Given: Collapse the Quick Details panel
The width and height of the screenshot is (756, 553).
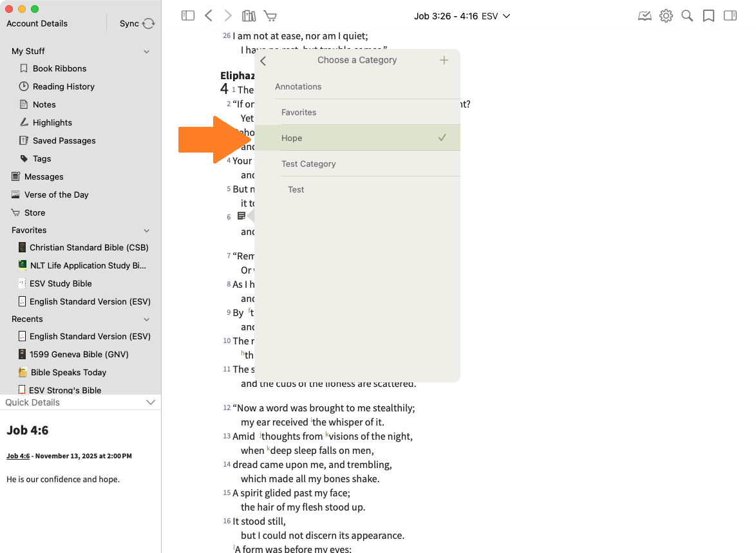Looking at the screenshot, I should [x=151, y=402].
